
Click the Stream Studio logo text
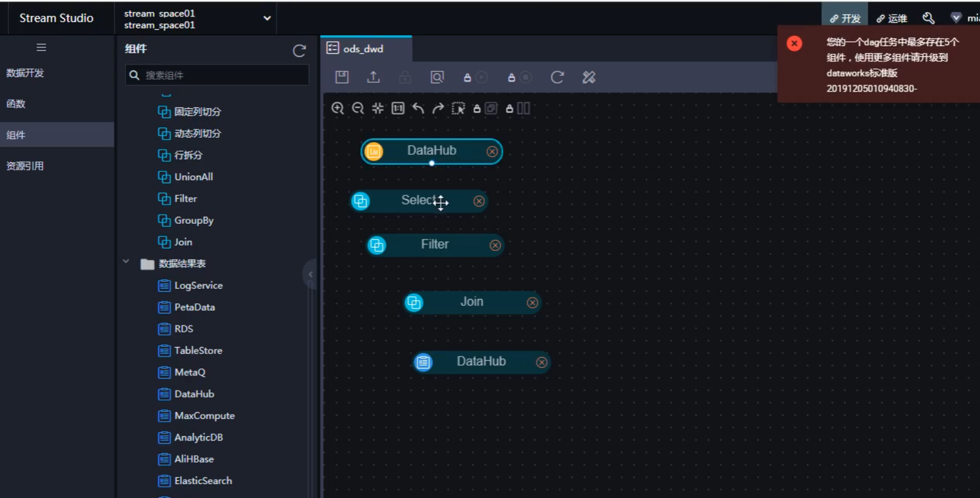[x=56, y=18]
